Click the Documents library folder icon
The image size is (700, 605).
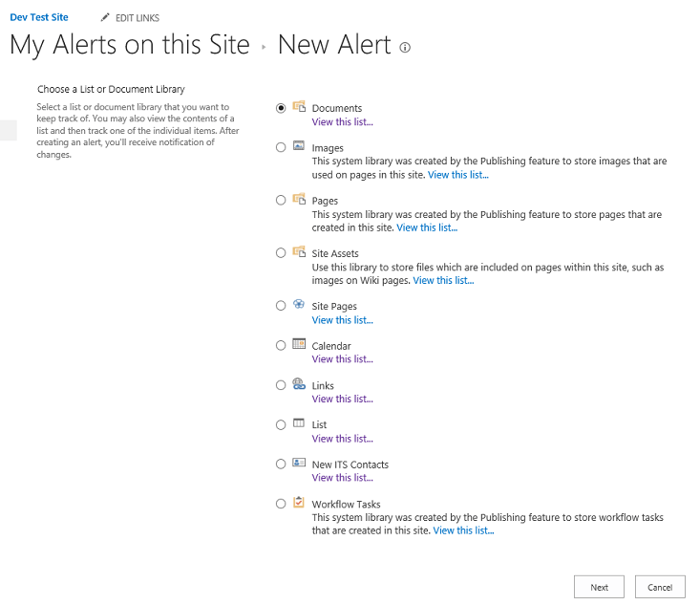click(299, 107)
